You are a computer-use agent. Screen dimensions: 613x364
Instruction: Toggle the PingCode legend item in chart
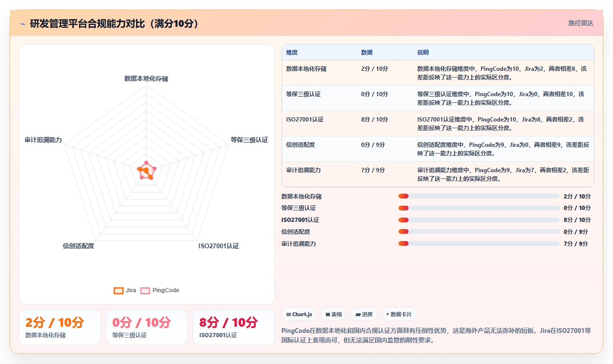159,290
